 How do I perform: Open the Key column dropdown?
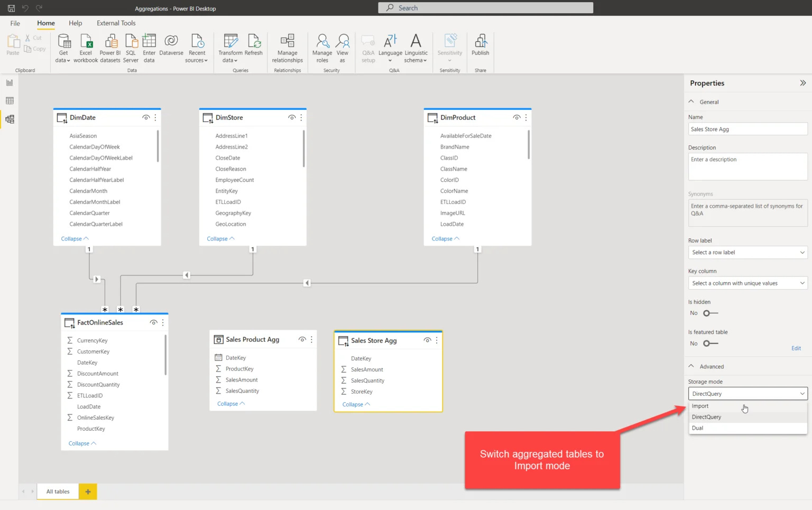click(748, 283)
